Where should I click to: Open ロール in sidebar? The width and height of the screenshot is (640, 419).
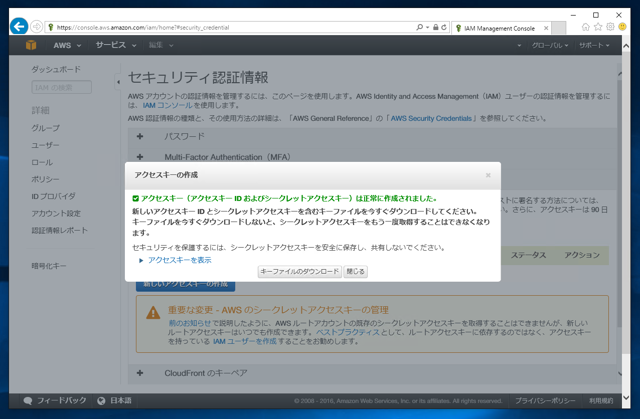pyautogui.click(x=42, y=162)
